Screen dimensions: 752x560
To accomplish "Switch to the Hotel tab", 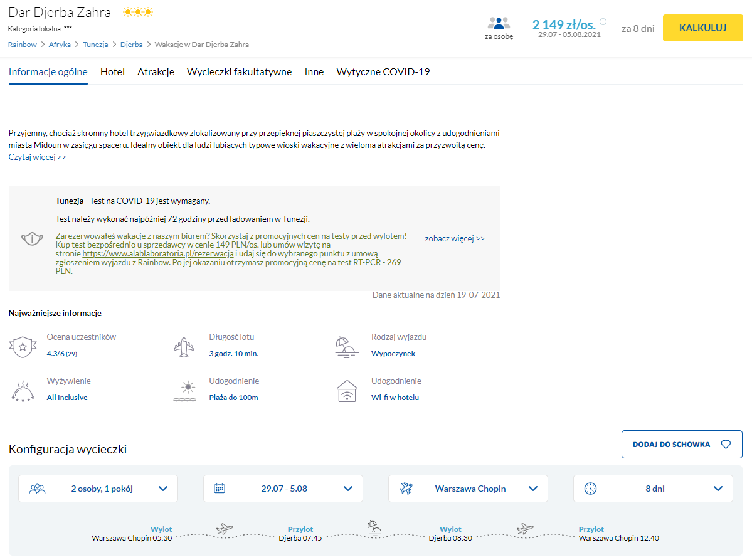I will coord(112,72).
